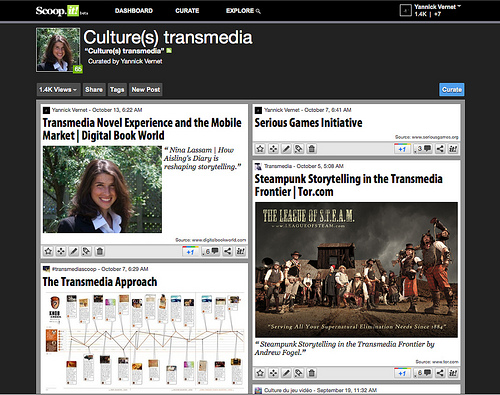500x395 pixels.
Task: Share the Steampunk Storytelling post via share icon
Action: (440, 373)
